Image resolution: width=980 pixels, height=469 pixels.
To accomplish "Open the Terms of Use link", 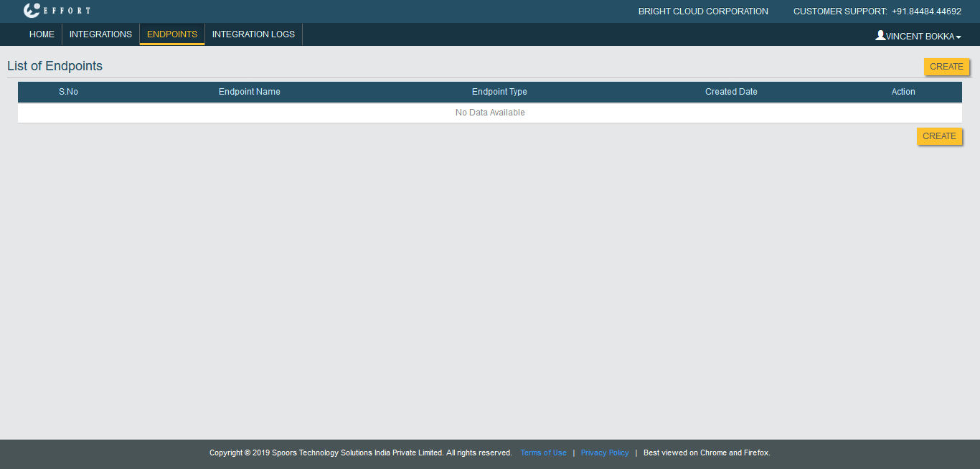I will (543, 453).
